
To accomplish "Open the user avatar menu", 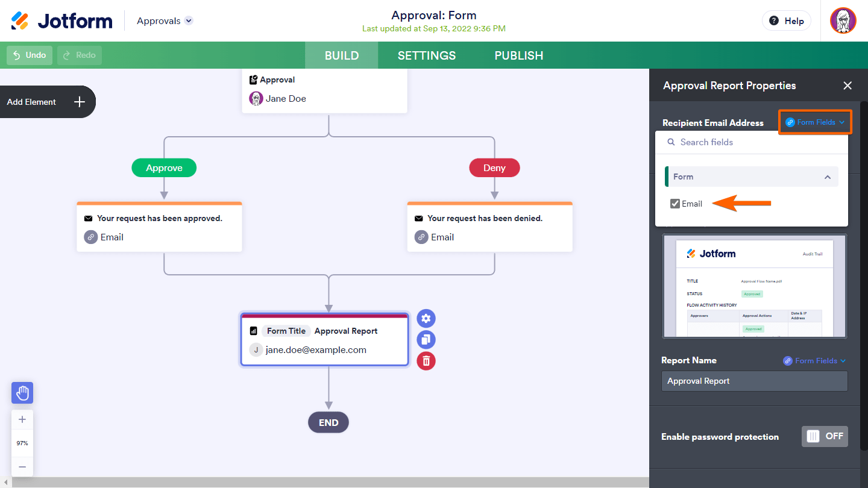I will click(x=843, y=20).
